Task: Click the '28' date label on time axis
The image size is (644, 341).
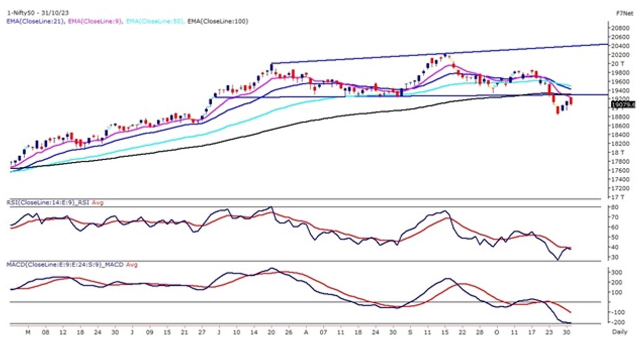Action: click(480, 333)
